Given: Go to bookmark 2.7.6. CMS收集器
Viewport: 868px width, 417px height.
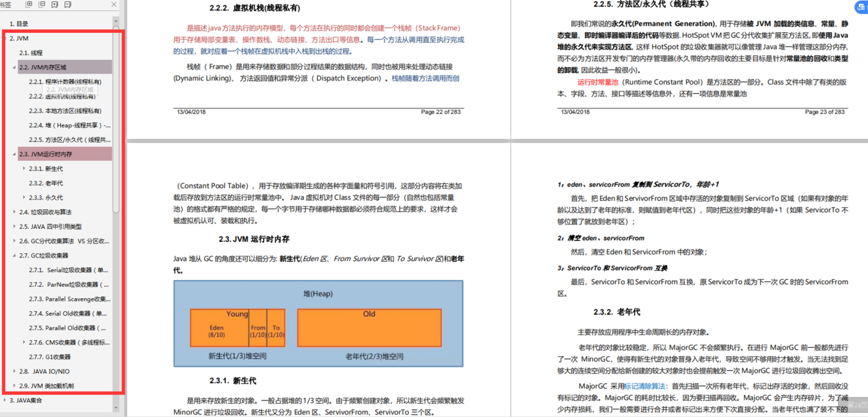Looking at the screenshot, I should [69, 342].
